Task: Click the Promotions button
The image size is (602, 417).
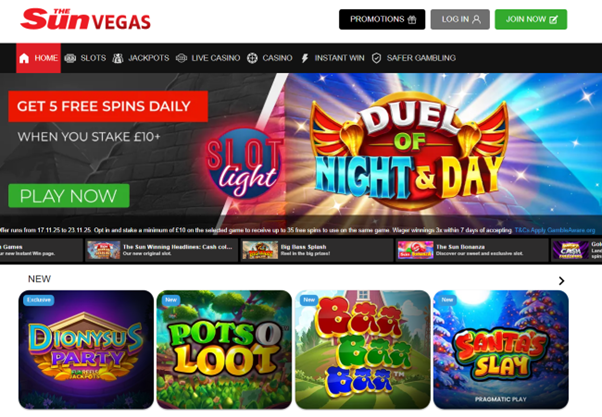Action: pos(382,19)
